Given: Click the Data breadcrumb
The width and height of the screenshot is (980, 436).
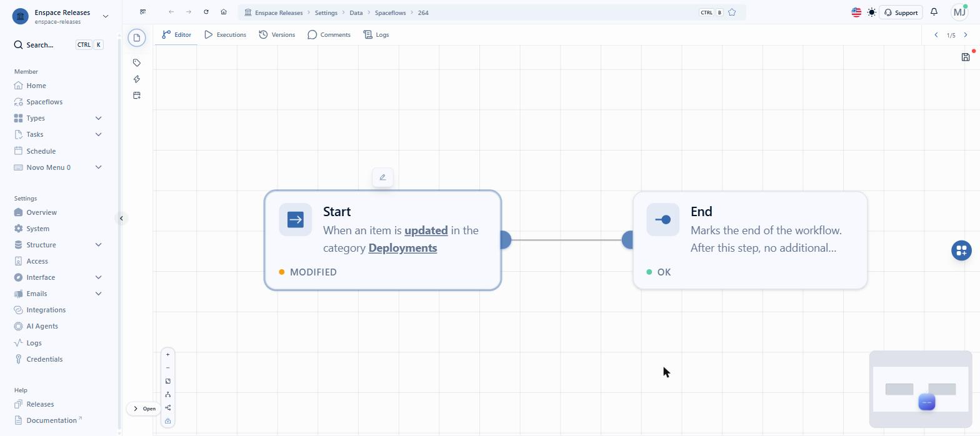Looking at the screenshot, I should point(356,12).
